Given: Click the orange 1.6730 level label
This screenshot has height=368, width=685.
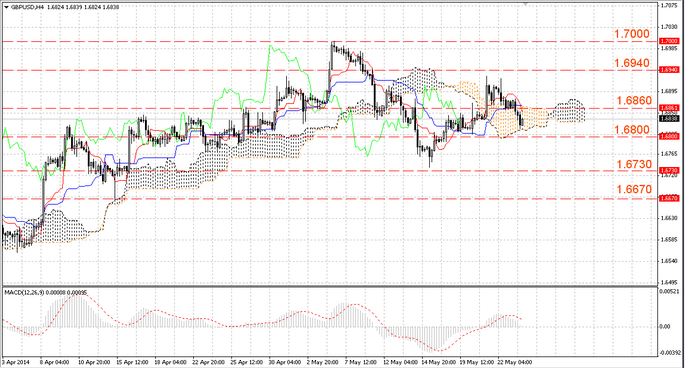Looking at the screenshot, I should click(x=634, y=164).
